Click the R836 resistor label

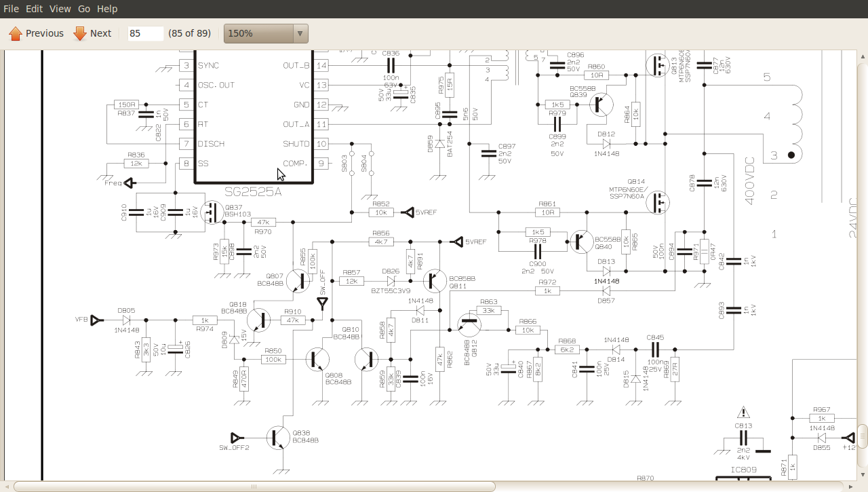click(x=136, y=155)
